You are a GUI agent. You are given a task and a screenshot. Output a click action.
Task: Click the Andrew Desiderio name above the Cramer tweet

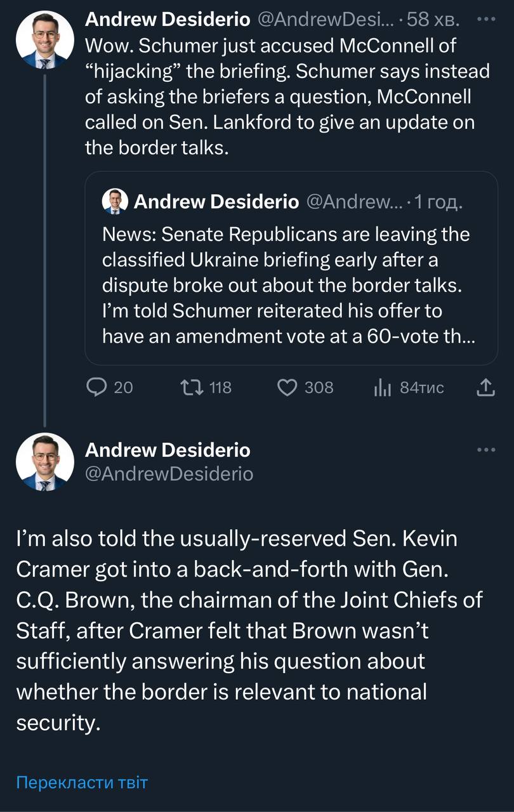(x=168, y=450)
